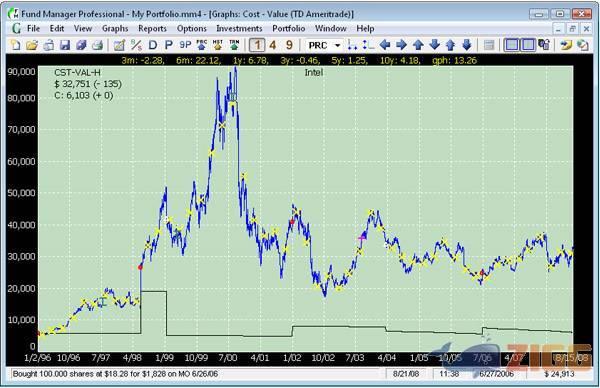600x388 pixels.
Task: Open the Investments menu
Action: coord(239,28)
